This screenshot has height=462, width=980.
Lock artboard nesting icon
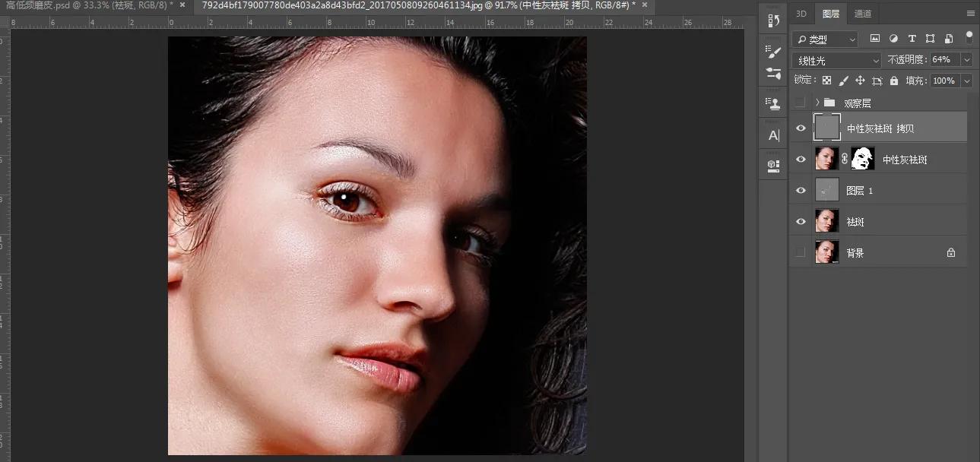(x=877, y=81)
